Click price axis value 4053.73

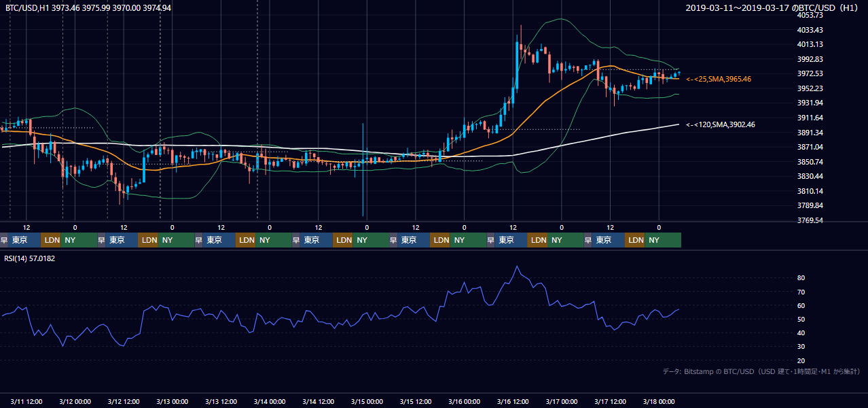[810, 15]
